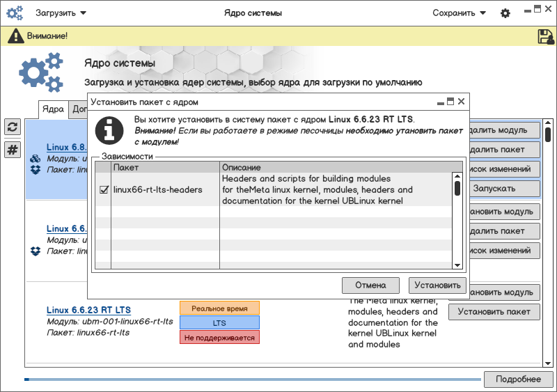
Task: Uncheck the linux66-rt-lts-headers dependency checkbox
Action: point(104,190)
